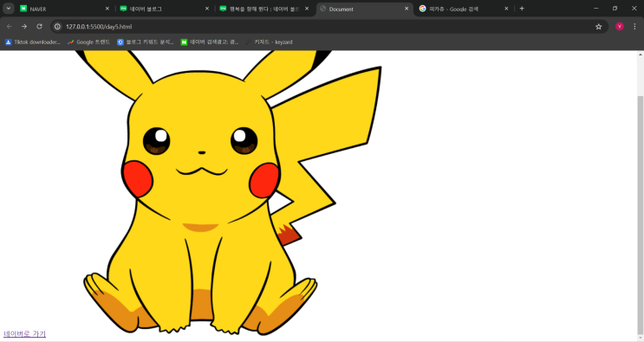The image size is (644, 342).
Task: Click the 네이버로 가기 link
Action: [x=24, y=334]
